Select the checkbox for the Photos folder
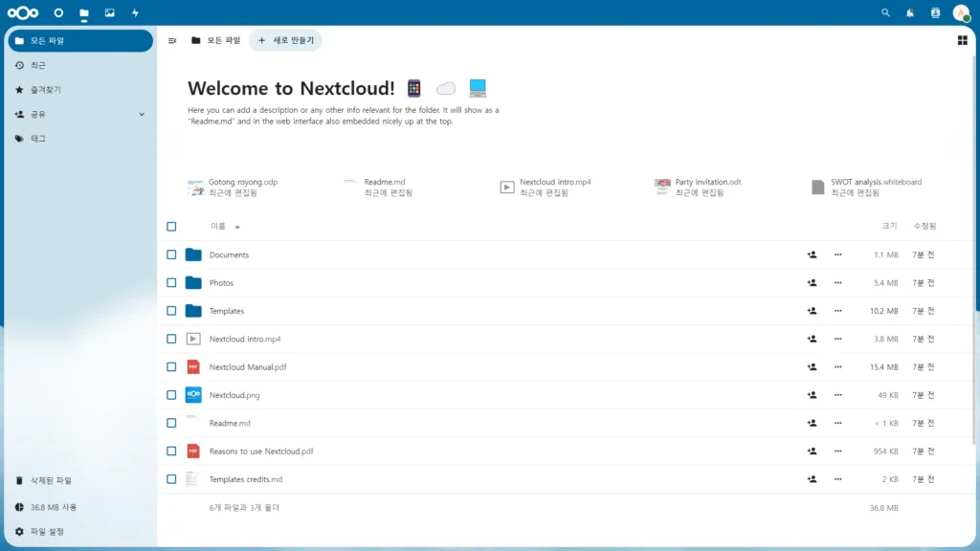The image size is (980, 551). tap(171, 282)
